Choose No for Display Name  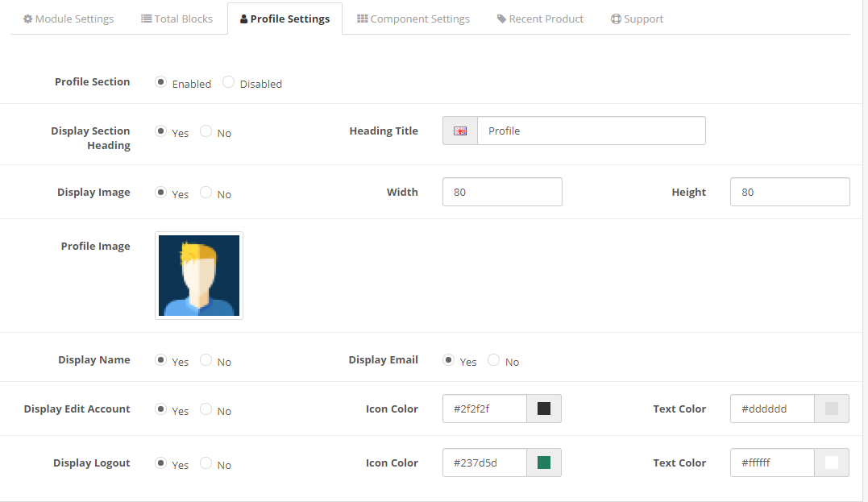pos(206,359)
